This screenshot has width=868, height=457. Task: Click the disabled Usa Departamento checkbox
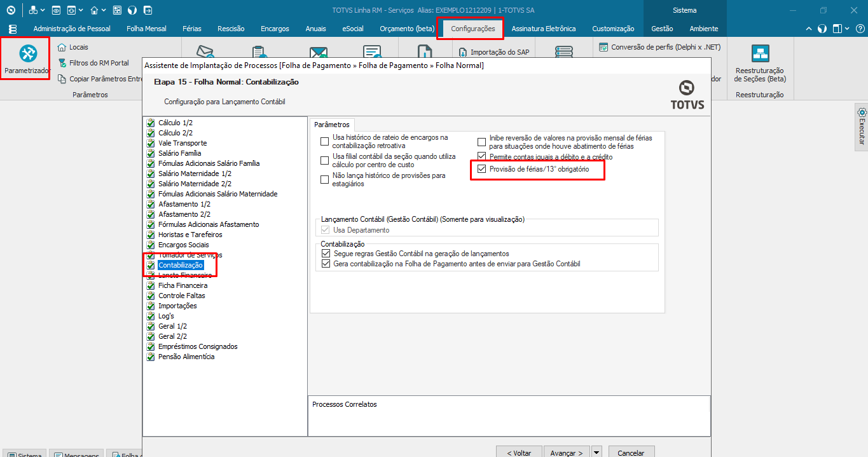pyautogui.click(x=326, y=230)
